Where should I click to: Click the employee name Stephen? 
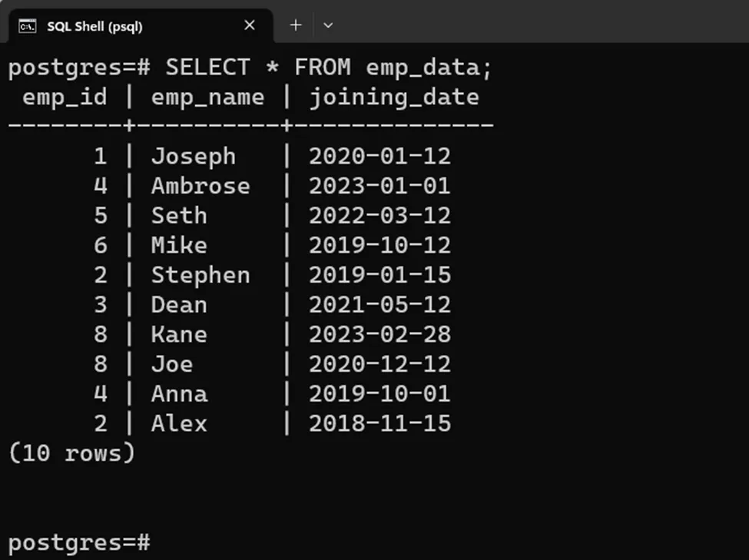pos(201,275)
